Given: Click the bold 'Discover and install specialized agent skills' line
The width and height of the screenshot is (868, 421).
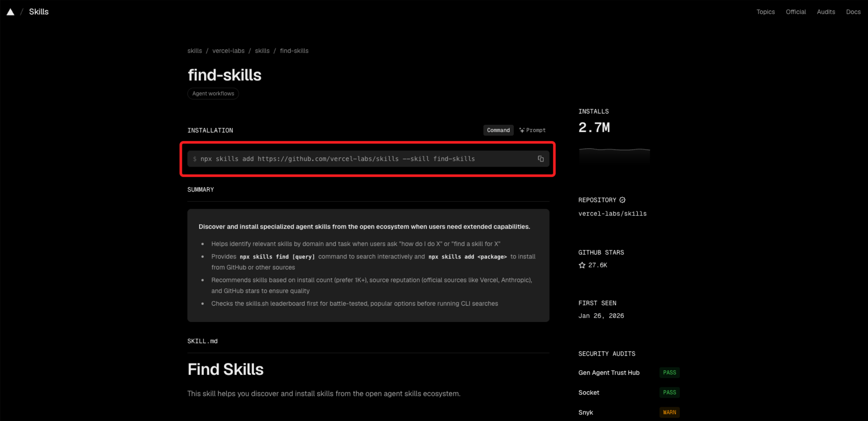Looking at the screenshot, I should coord(364,227).
